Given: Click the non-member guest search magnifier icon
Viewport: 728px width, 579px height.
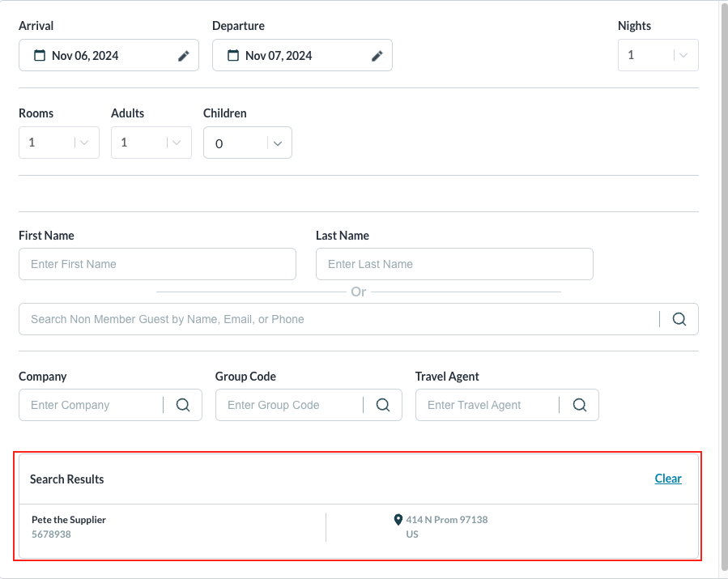Looking at the screenshot, I should [679, 319].
